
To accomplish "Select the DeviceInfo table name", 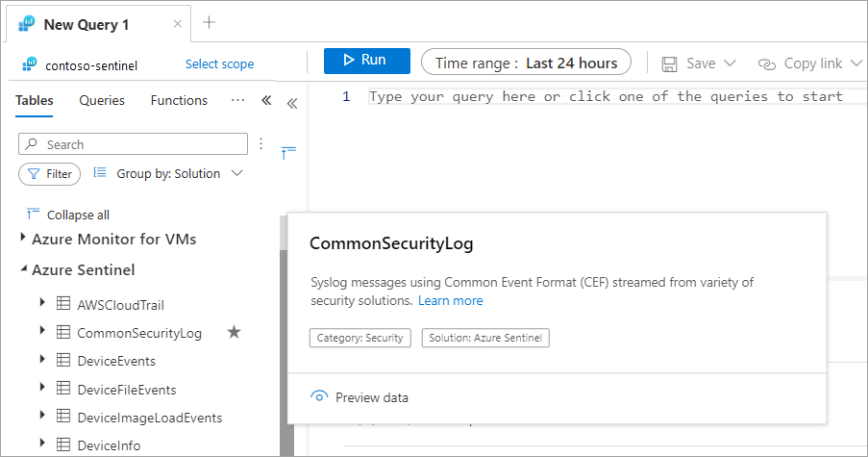I will click(x=109, y=445).
